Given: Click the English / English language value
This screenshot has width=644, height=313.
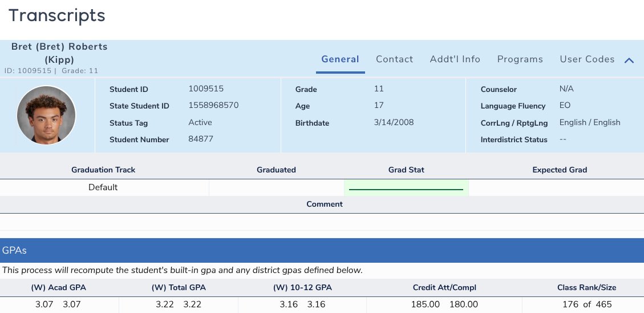Looking at the screenshot, I should pyautogui.click(x=590, y=122).
